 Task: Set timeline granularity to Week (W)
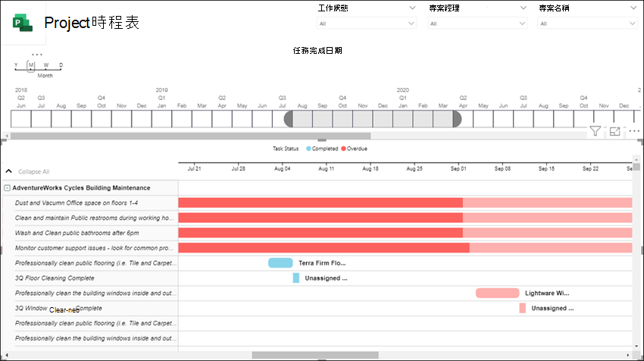[46, 65]
